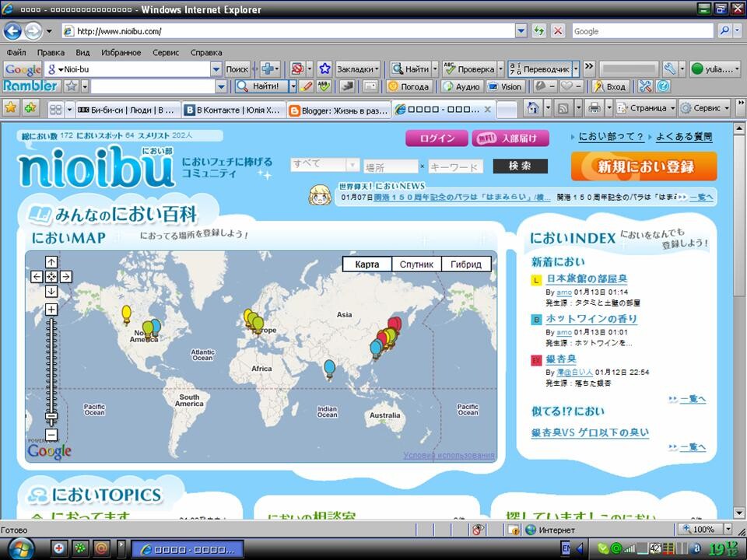Open the すべて category dropdown
Viewport: 747px width, 560px height.
click(325, 164)
